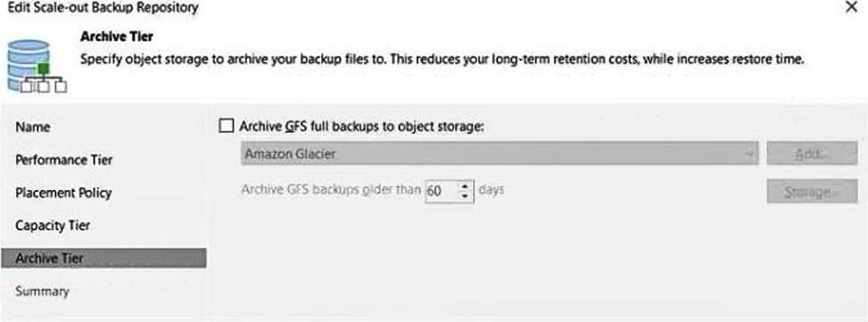Decrease archive days with down arrow

465,196
